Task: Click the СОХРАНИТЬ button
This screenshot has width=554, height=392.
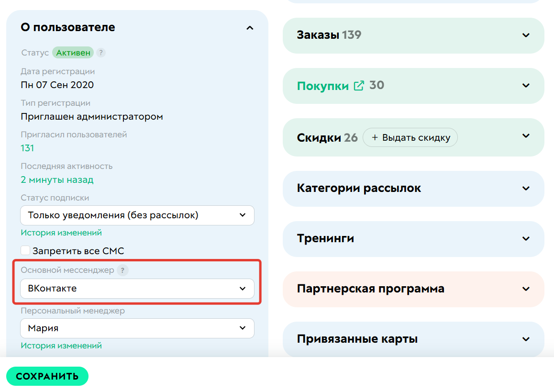Action: pos(47,376)
